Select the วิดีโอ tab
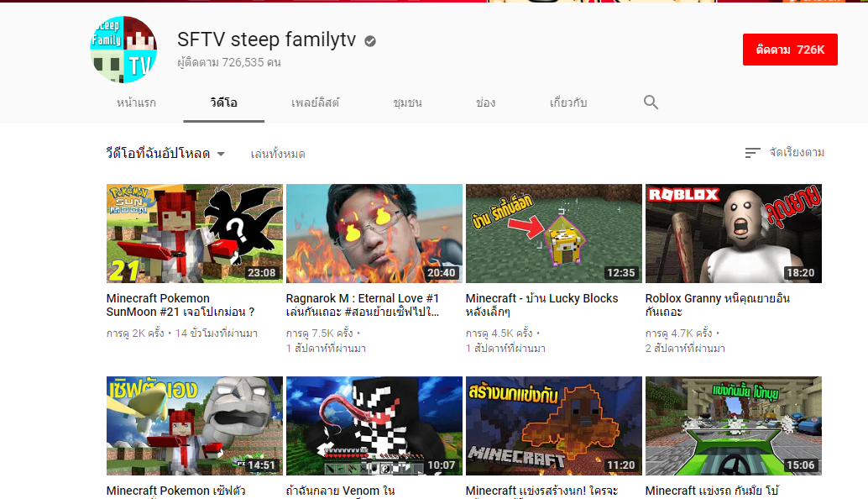Viewport: 868px width, 499px height. 223,102
